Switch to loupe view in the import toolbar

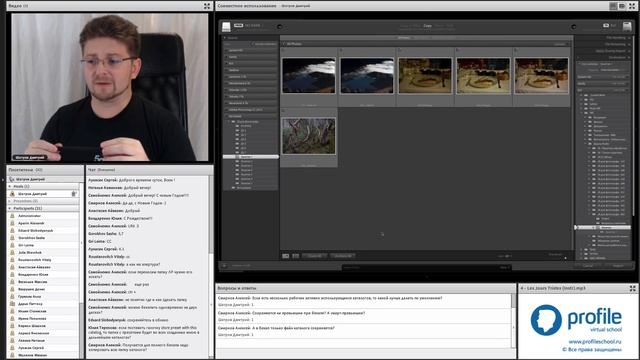pyautogui.click(x=296, y=256)
